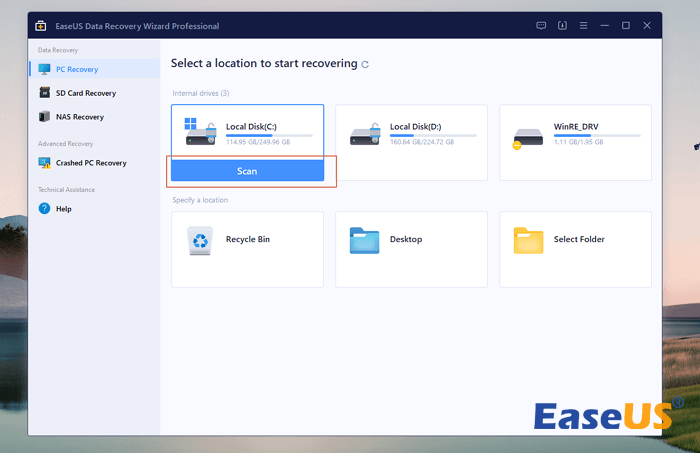Click Select Folder label to browse
The width and height of the screenshot is (700, 453).
click(579, 239)
